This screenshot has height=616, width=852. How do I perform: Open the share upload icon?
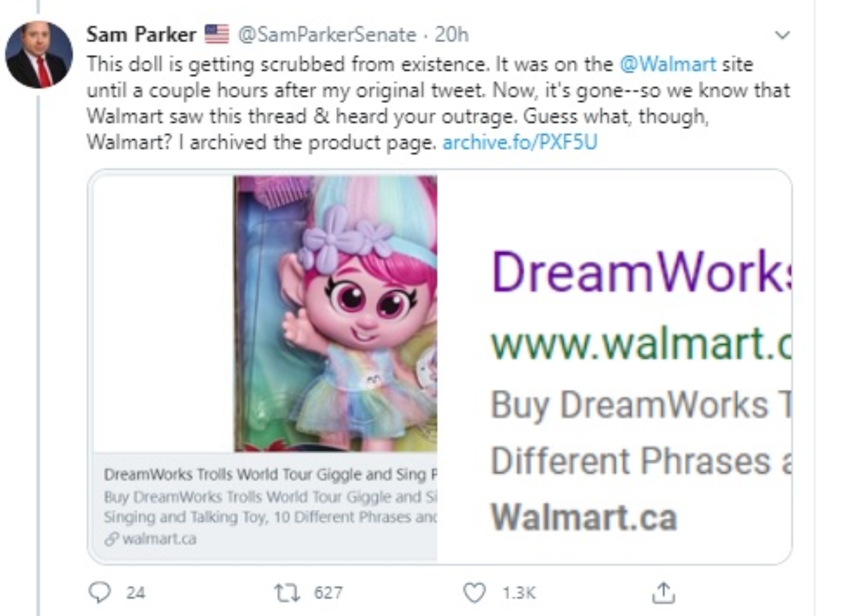(663, 592)
